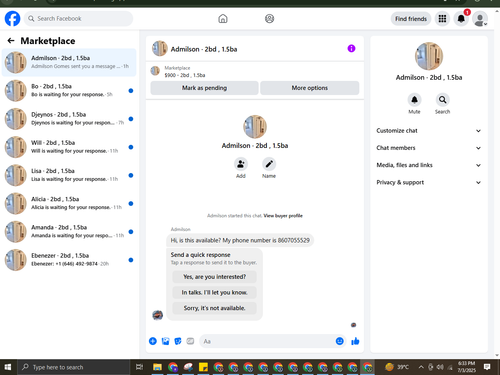Click Admilson's message with phone number
This screenshot has height=375, width=500.
point(240,240)
